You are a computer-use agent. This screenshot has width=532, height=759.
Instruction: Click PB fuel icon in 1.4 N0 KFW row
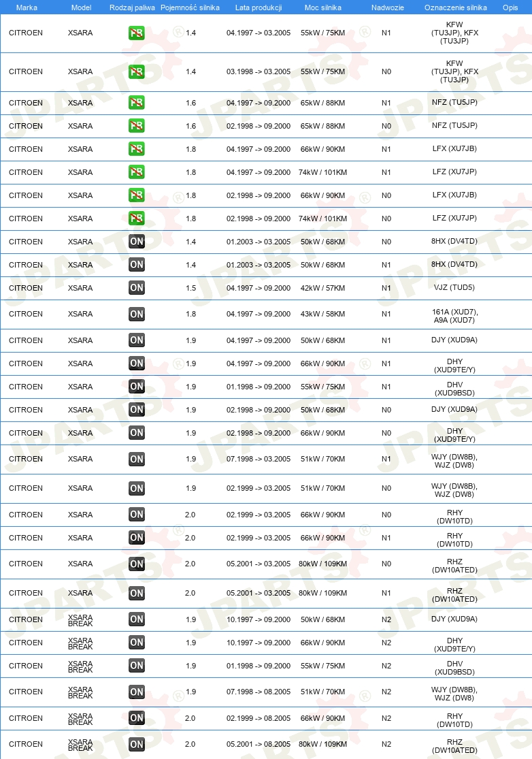coord(136,71)
